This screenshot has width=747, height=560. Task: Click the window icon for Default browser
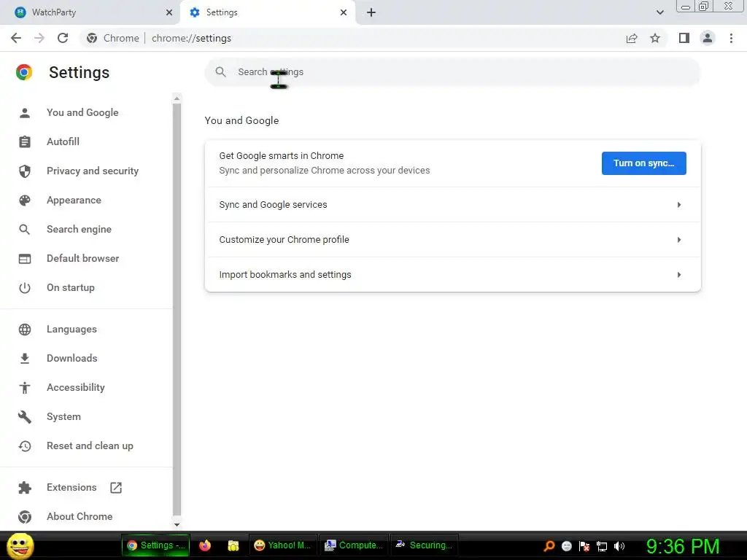click(25, 259)
